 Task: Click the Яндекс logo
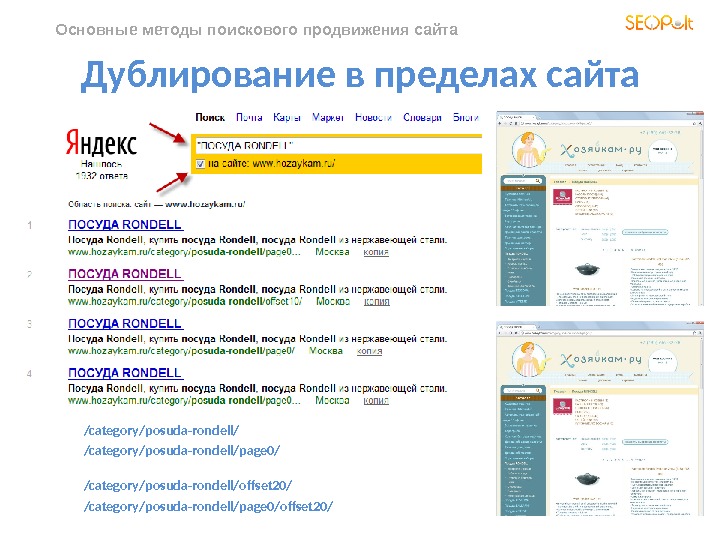(x=101, y=143)
